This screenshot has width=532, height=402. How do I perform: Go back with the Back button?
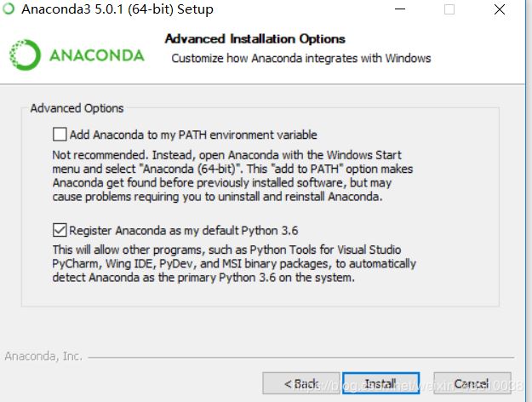(300, 383)
